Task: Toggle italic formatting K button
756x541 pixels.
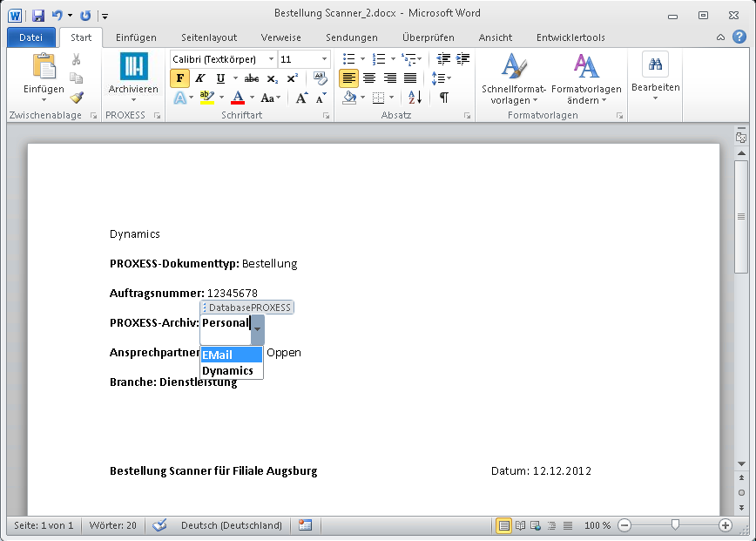Action: 200,78
